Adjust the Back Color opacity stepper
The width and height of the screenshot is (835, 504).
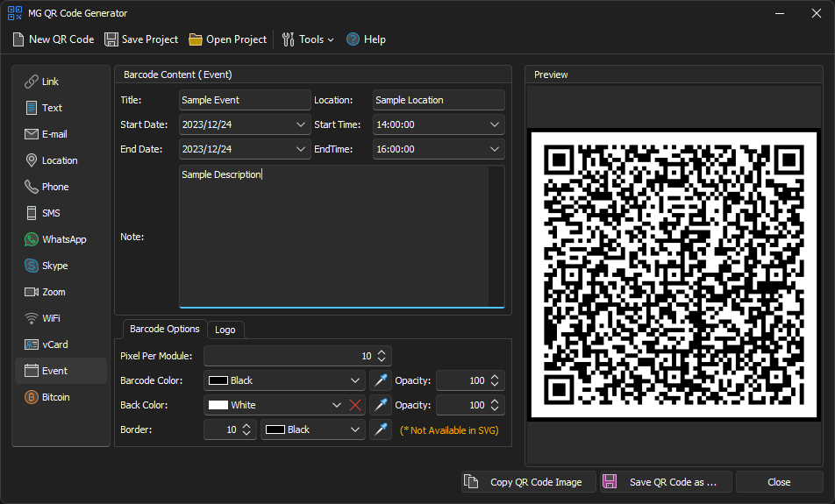pos(494,405)
